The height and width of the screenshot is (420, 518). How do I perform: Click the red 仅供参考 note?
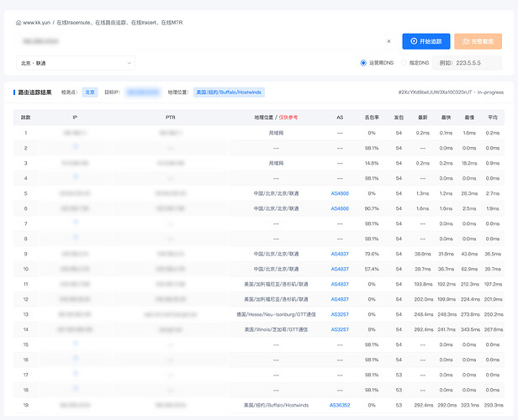288,118
